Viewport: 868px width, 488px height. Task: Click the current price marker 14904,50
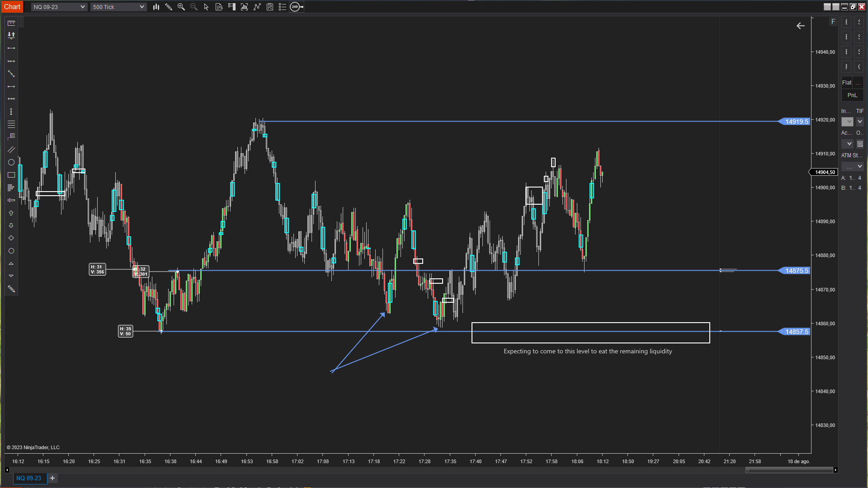tap(824, 172)
